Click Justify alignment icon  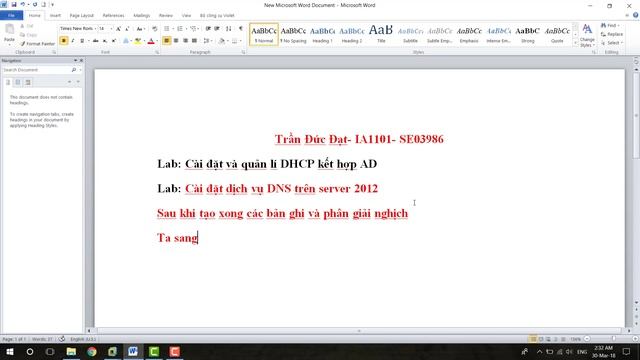coord(194,41)
